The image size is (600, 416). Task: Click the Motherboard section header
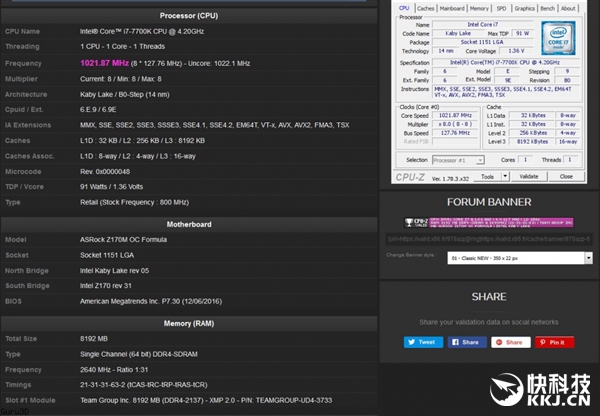click(189, 224)
